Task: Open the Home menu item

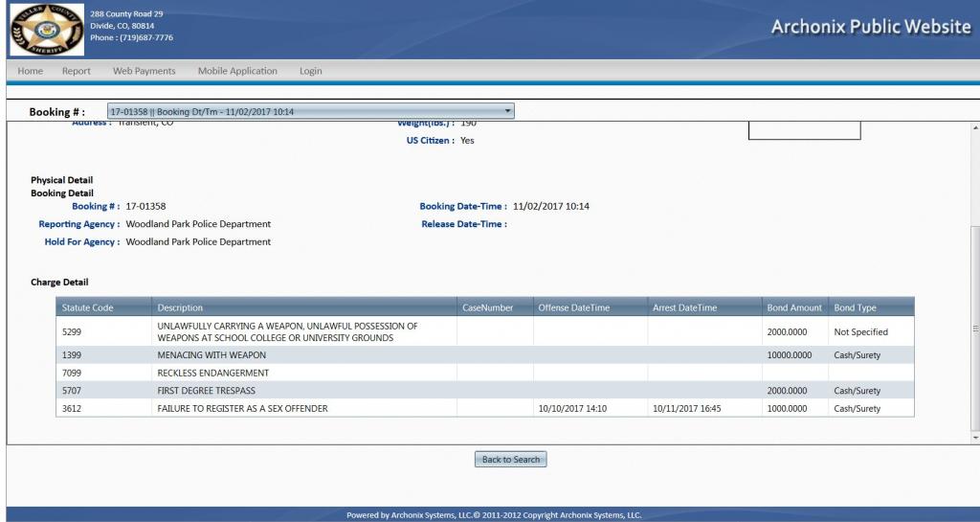Action: pos(31,71)
